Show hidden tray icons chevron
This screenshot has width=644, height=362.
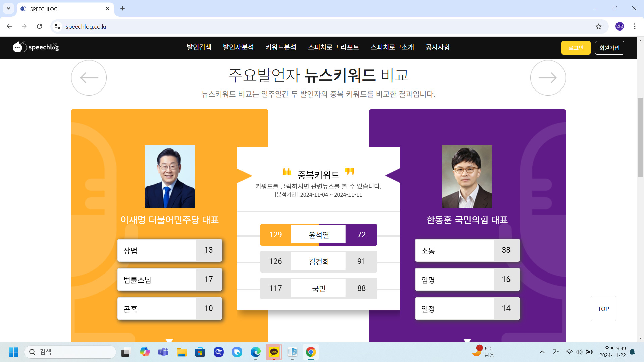[542, 352]
